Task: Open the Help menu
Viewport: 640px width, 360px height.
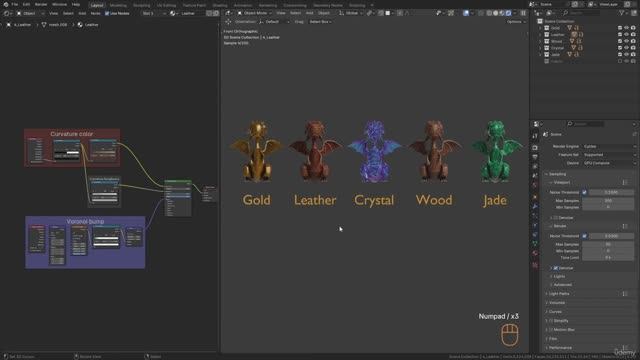Action: tap(76, 4)
